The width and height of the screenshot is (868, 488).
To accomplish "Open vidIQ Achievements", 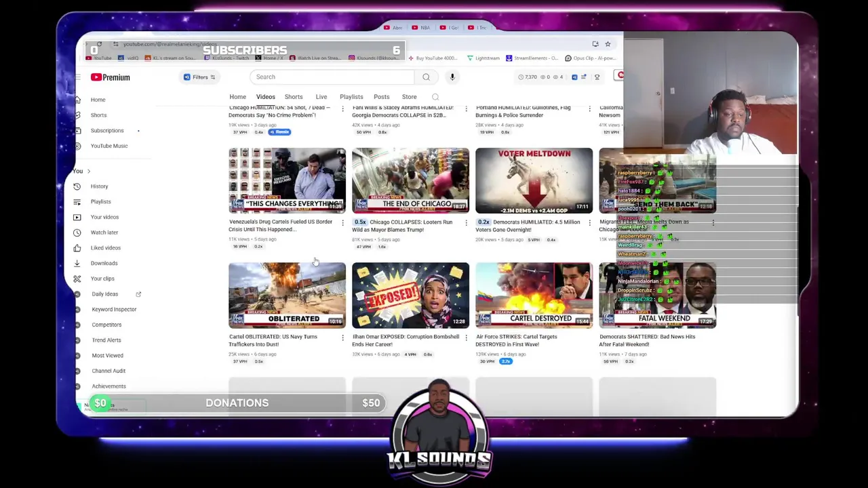I will tap(108, 386).
